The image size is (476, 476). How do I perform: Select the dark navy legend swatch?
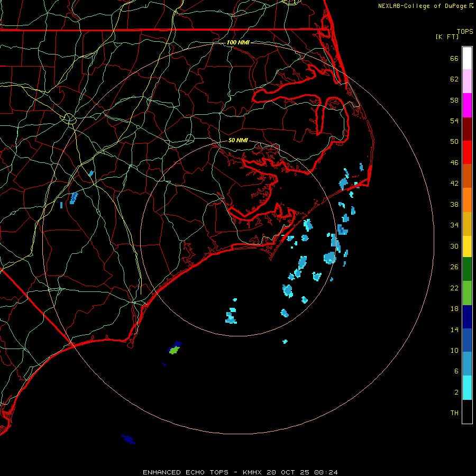(x=467, y=317)
